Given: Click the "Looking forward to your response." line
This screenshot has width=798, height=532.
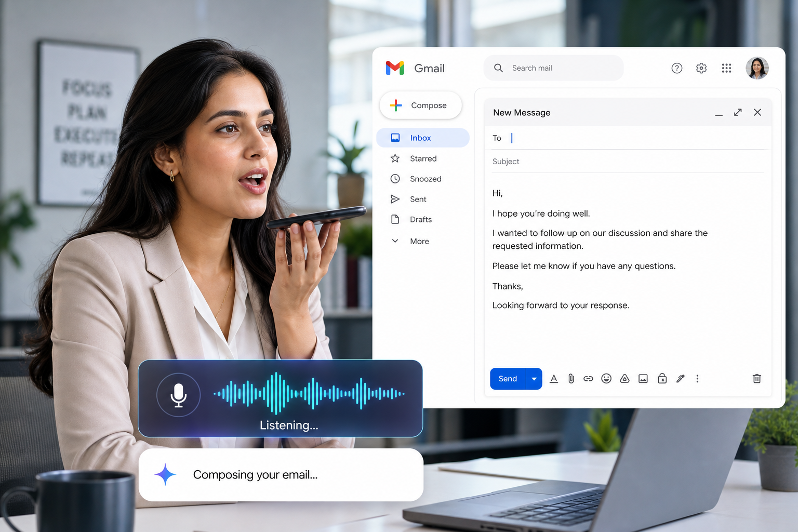Looking at the screenshot, I should coord(561,305).
